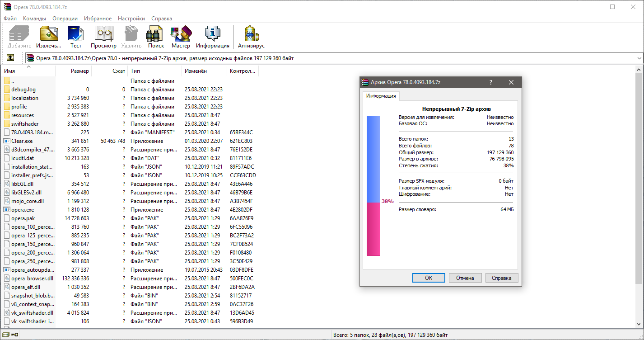644x340 pixels.
Task: Run the Антивирус scan icon
Action: point(251,33)
